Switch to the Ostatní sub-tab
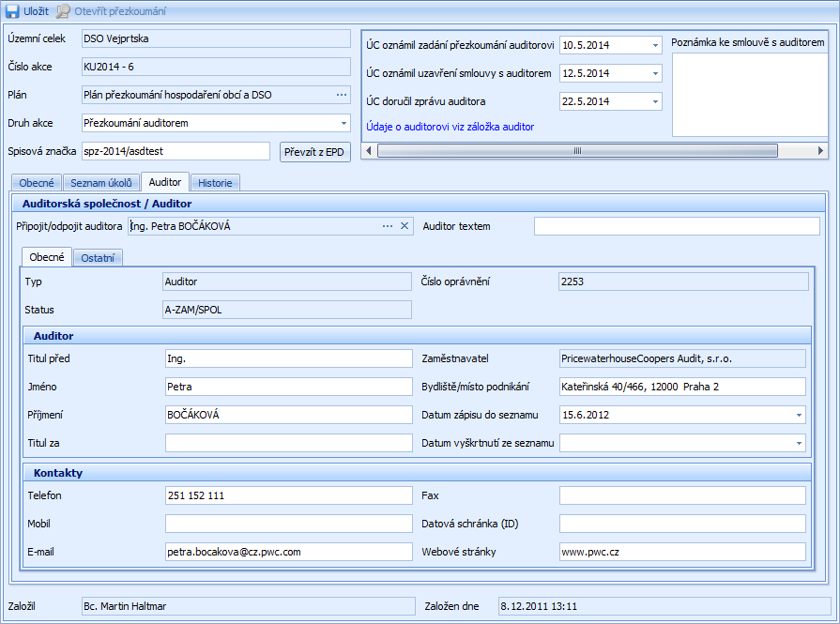840x624 pixels. pyautogui.click(x=98, y=258)
